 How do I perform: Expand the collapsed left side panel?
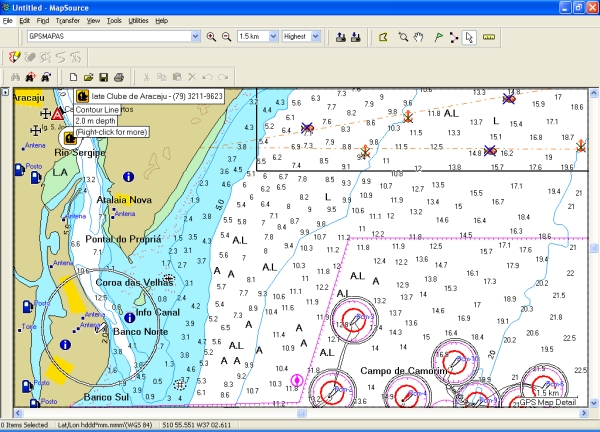5,93
